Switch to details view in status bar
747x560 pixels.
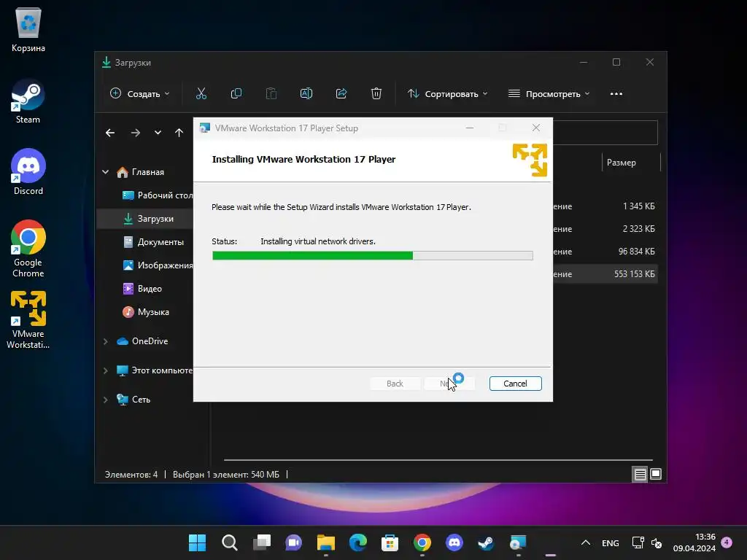coord(640,474)
